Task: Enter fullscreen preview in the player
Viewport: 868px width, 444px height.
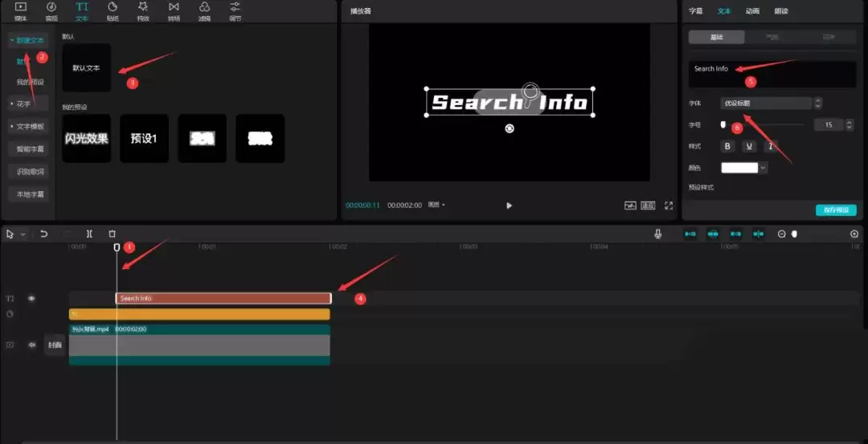Action: pos(668,206)
